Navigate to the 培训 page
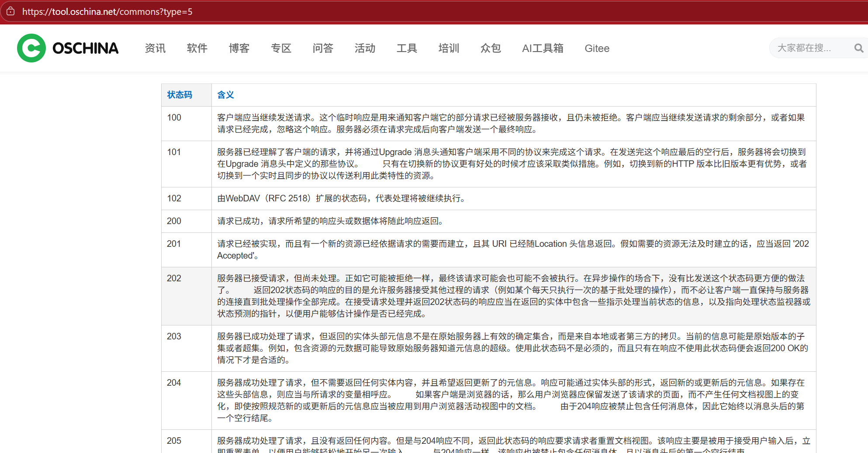Screen dimensions: 868x453 pos(449,48)
